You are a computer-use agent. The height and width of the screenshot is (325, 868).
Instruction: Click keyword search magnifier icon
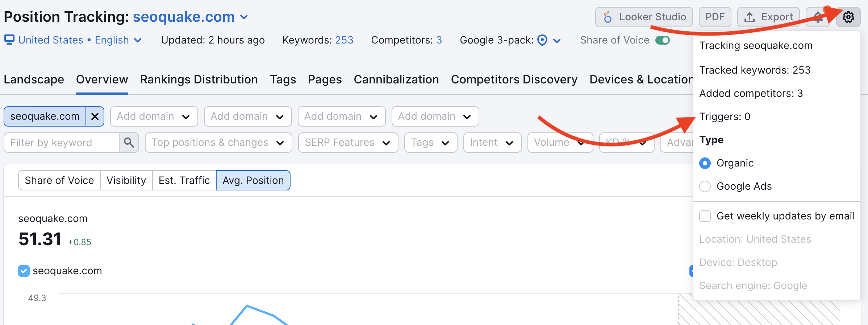tap(129, 143)
